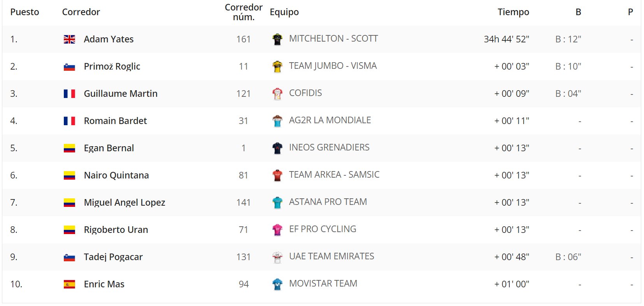The height and width of the screenshot is (306, 644).
Task: Click the Ineos Grenadiers jersey icon
Action: coord(277,148)
